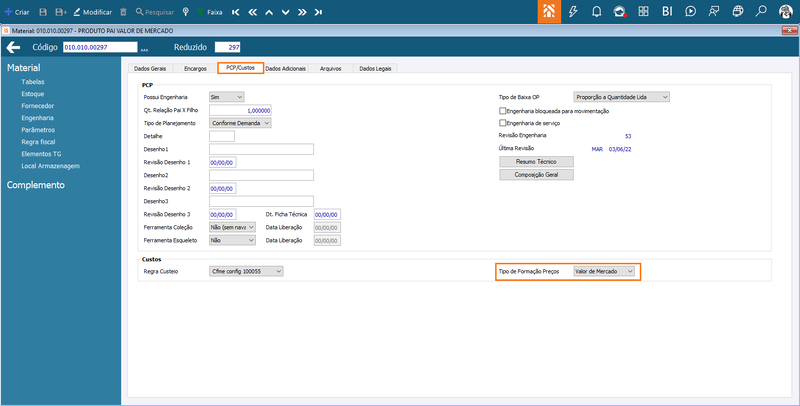The height and width of the screenshot is (406, 800).
Task: Open the Tipo de Baixa OP dropdown
Action: coord(621,97)
